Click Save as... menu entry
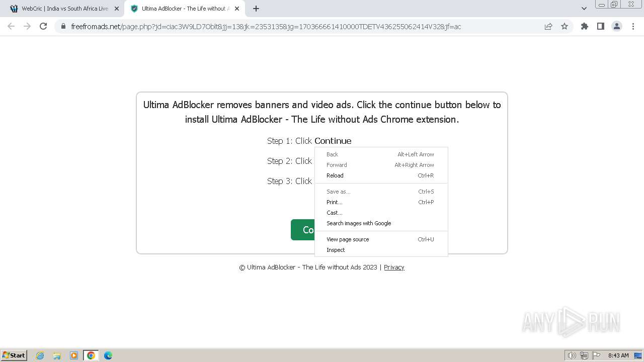644x362 pixels. pos(381,192)
